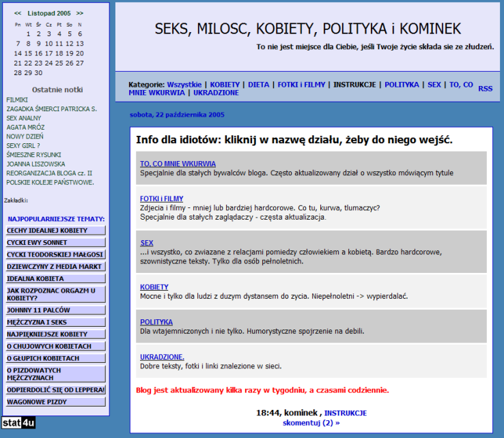Open the SEXY GIRL ? note
Viewport: 504px width, 438px height.
[23, 146]
